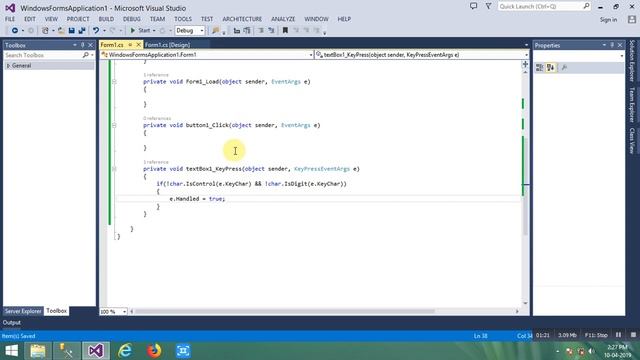Switch to the Server Explorer tab

click(23, 311)
